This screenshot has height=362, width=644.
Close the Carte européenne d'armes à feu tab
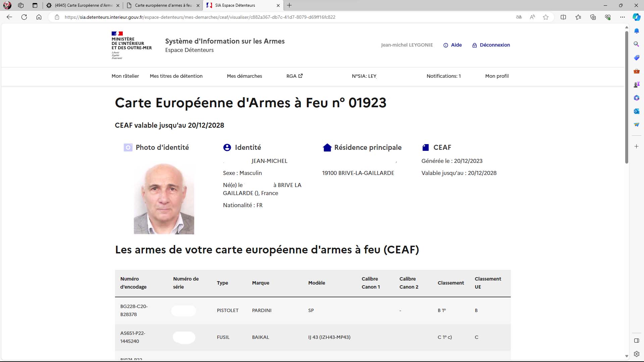[x=198, y=5]
